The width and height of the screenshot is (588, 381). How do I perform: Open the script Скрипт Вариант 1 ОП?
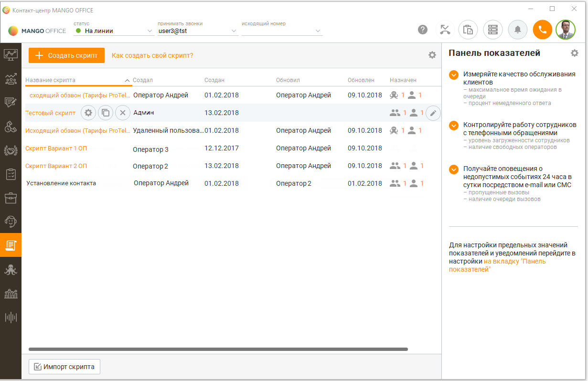(56, 148)
